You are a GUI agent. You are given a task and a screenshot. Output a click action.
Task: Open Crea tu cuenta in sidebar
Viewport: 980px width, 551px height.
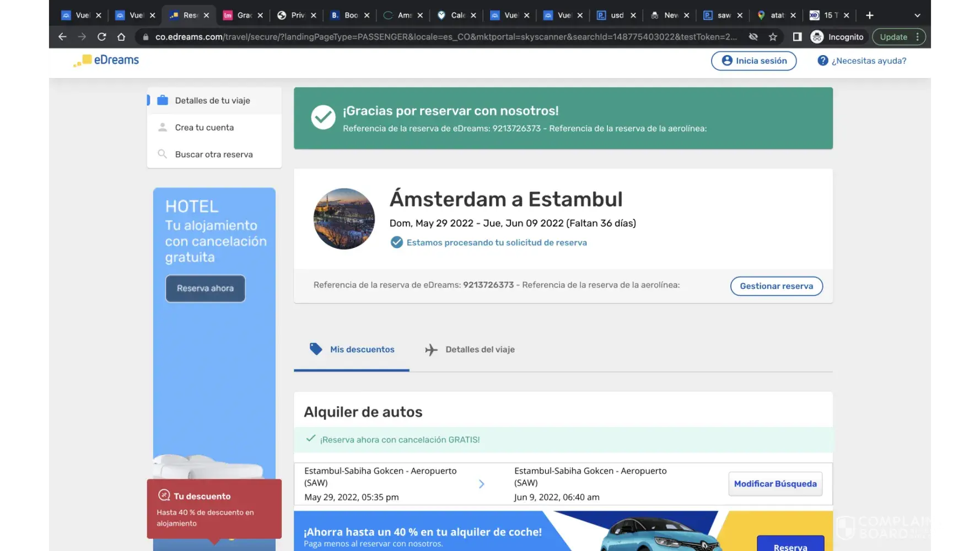click(204, 127)
